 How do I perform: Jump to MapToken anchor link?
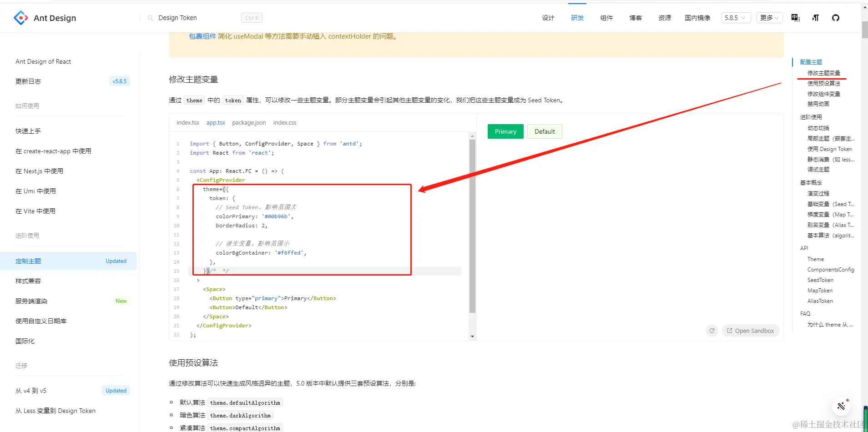click(820, 291)
